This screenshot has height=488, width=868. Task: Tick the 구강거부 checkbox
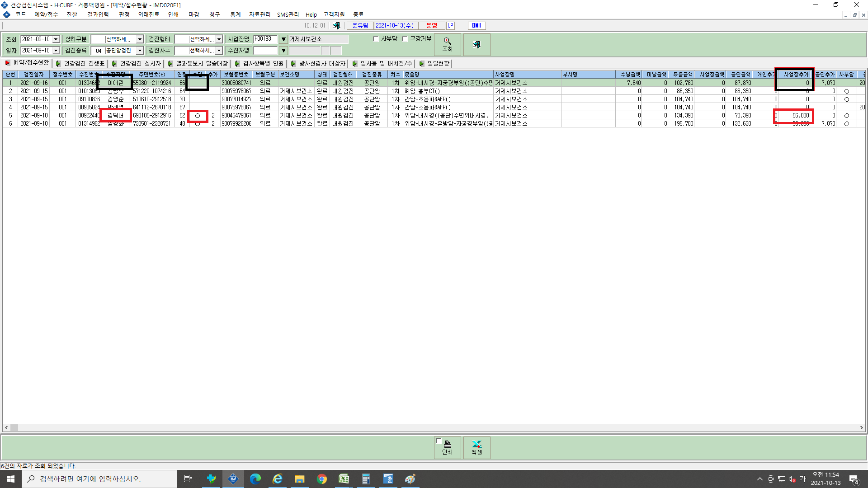pyautogui.click(x=405, y=39)
